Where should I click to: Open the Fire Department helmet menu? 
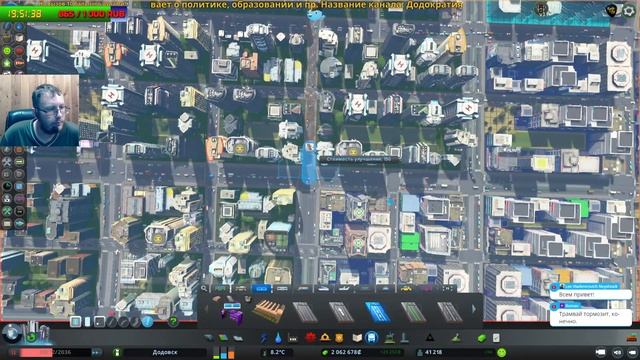click(x=325, y=338)
